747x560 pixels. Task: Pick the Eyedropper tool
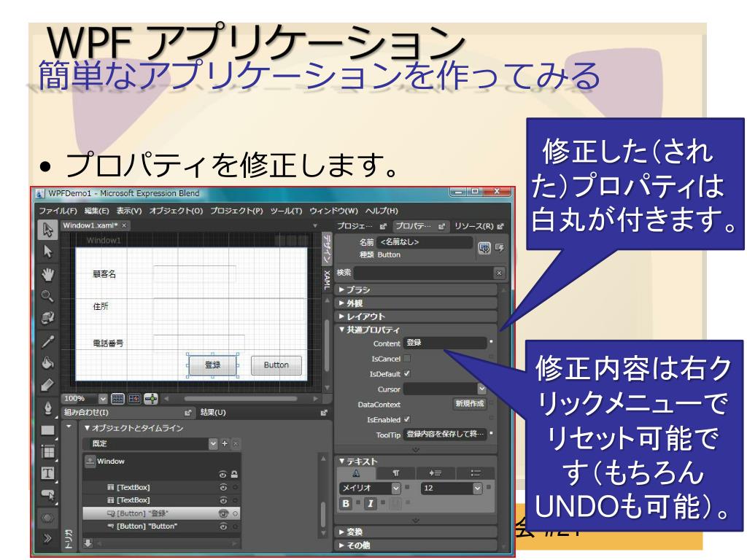pyautogui.click(x=47, y=341)
